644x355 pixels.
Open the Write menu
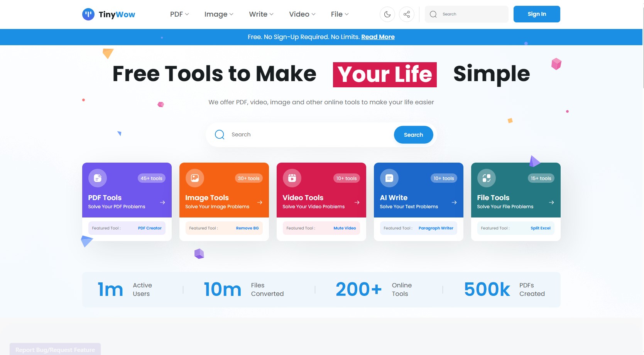coord(261,14)
